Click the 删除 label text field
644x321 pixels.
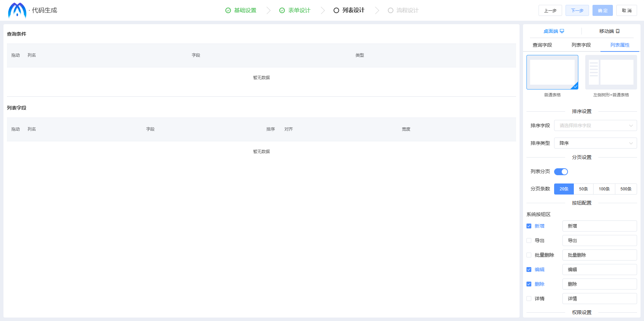coord(600,284)
